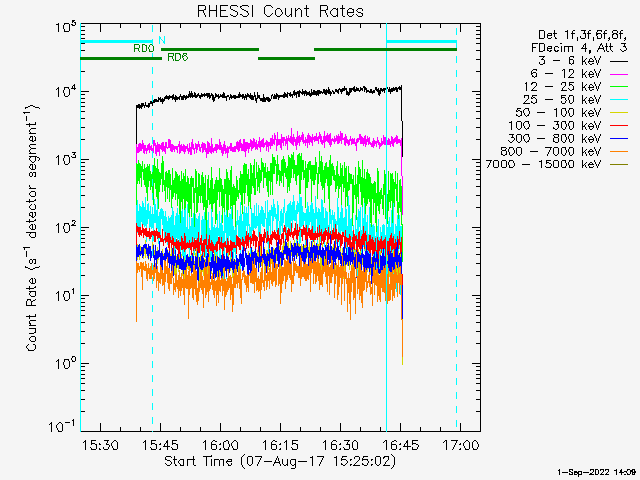
Task: Click the '1-Sep-2022 14:09' timestamp
Action: click(x=596, y=472)
